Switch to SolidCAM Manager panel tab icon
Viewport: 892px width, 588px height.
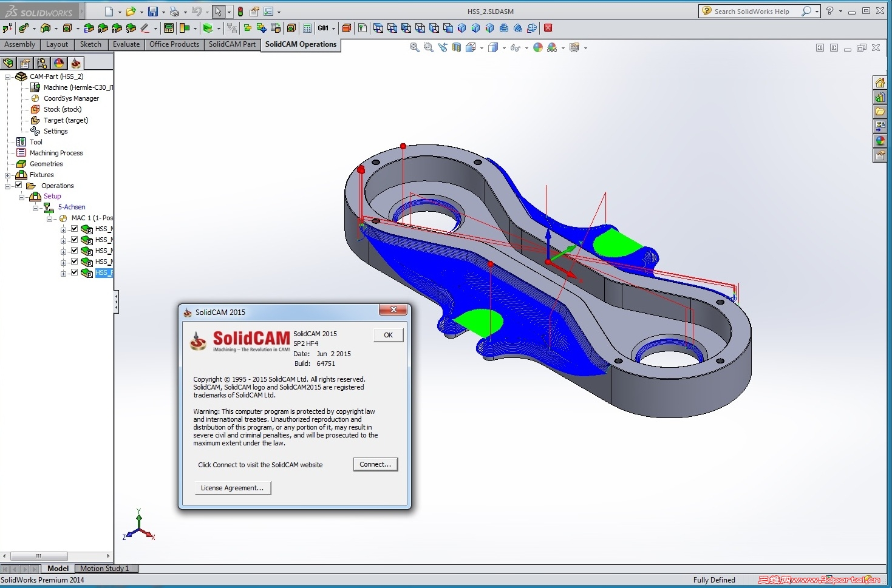pos(75,63)
